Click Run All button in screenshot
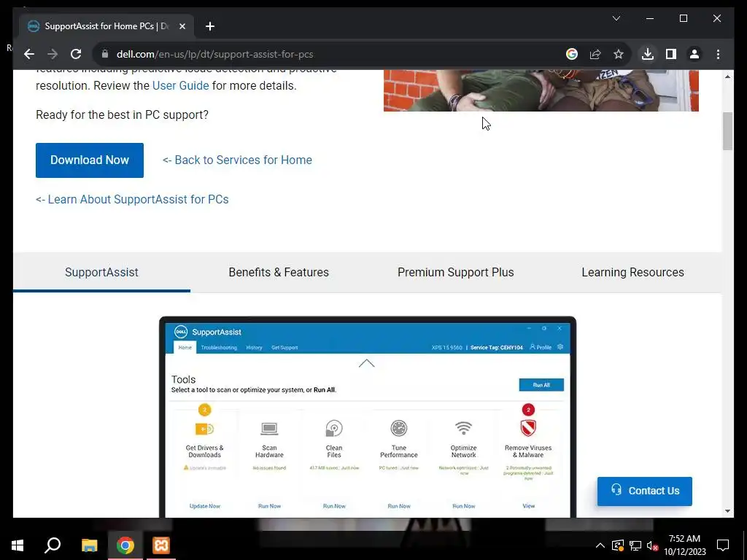This screenshot has height=560, width=747. 541,385
